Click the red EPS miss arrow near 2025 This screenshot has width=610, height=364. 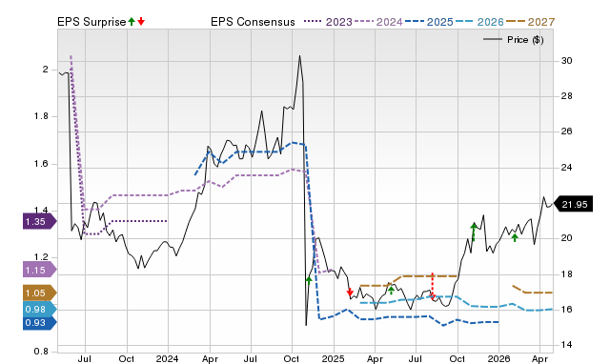pyautogui.click(x=350, y=292)
